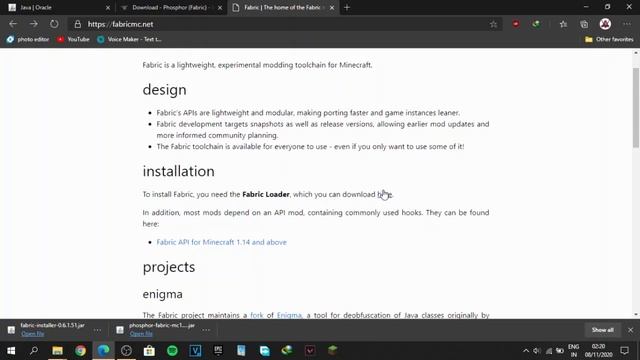Open the volume control in tray
Screen dimensions: 640x360
[537, 351]
